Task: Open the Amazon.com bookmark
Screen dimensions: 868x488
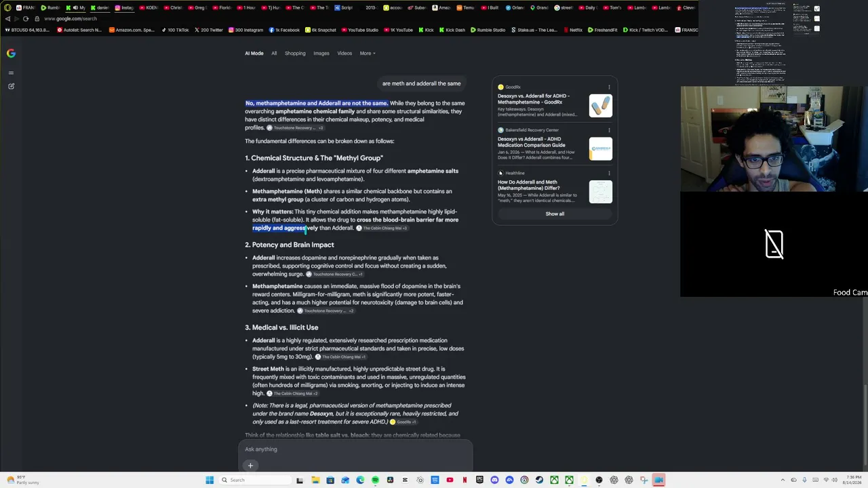Action: point(132,30)
